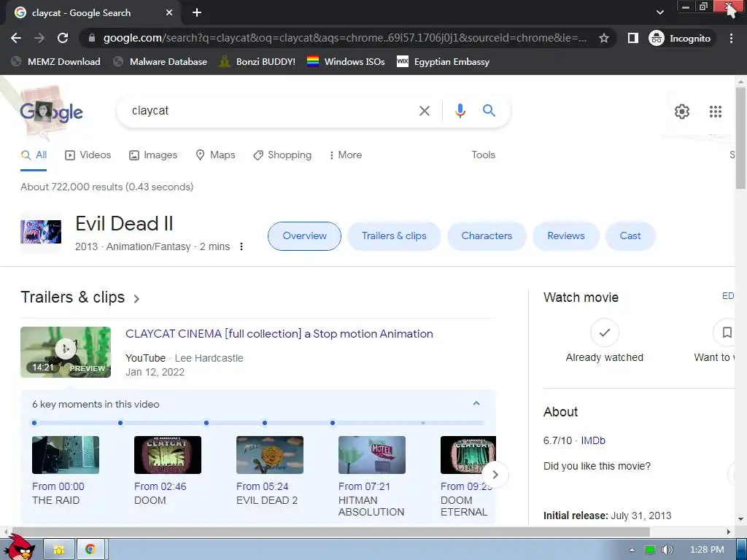This screenshot has height=560, width=747.
Task: Open the volume speaker tray icon
Action: [x=667, y=550]
